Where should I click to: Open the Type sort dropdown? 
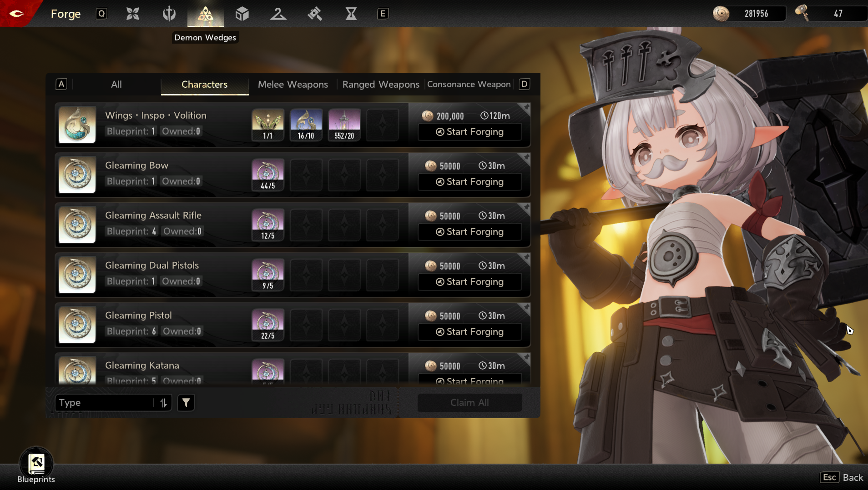point(113,402)
